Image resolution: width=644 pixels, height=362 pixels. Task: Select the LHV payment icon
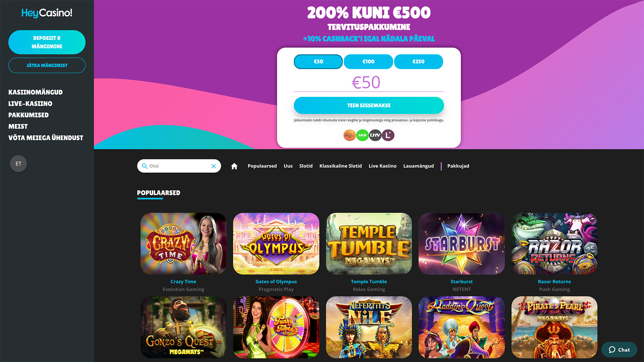[x=375, y=135]
